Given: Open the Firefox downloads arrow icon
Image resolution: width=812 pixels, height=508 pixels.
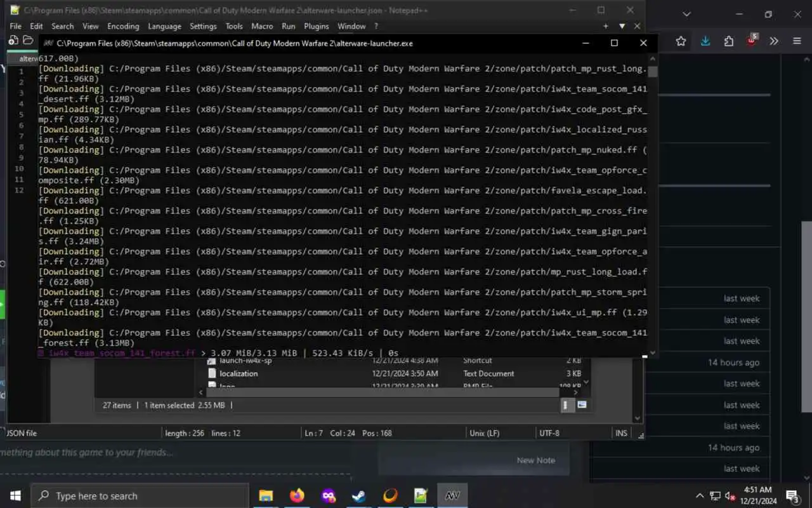Looking at the screenshot, I should (705, 41).
